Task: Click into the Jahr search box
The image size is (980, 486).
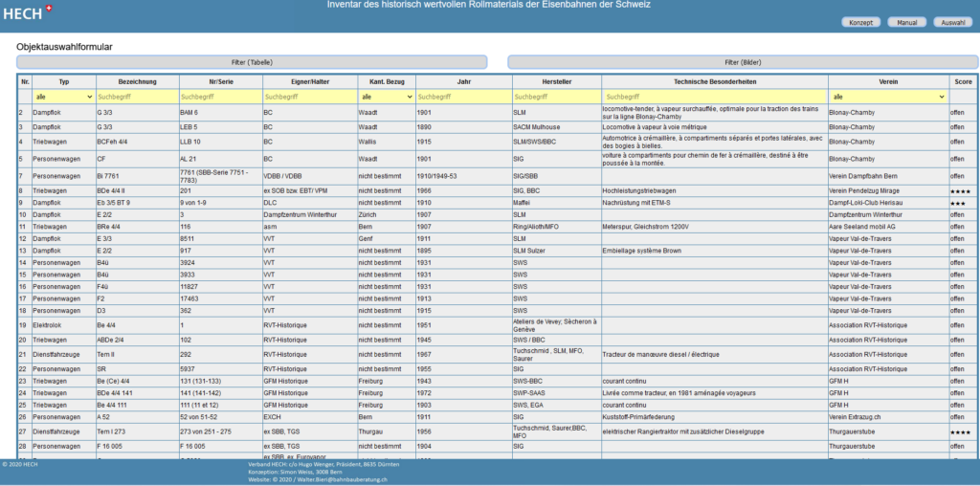Action: pos(463,97)
